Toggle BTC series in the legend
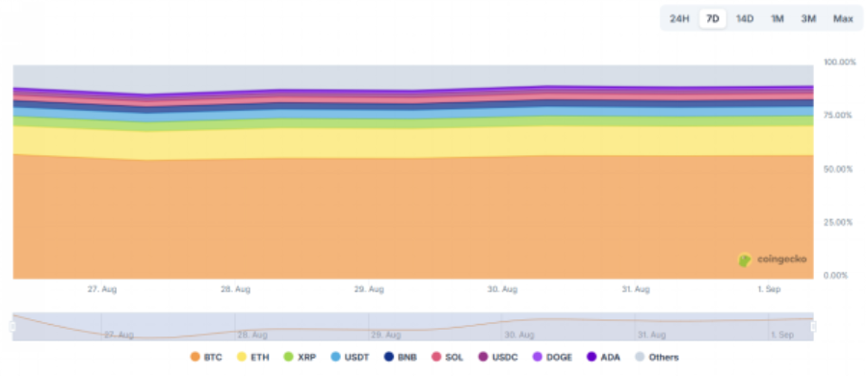 click(206, 357)
